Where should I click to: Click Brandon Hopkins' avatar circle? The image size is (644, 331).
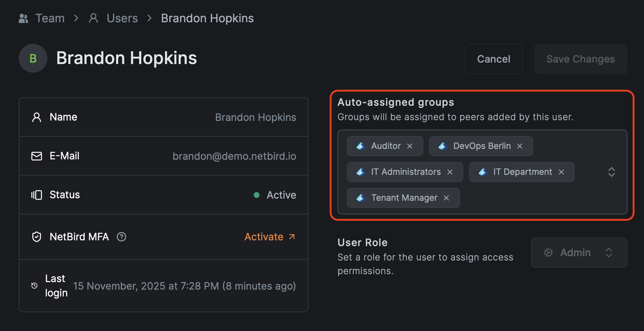tap(33, 58)
